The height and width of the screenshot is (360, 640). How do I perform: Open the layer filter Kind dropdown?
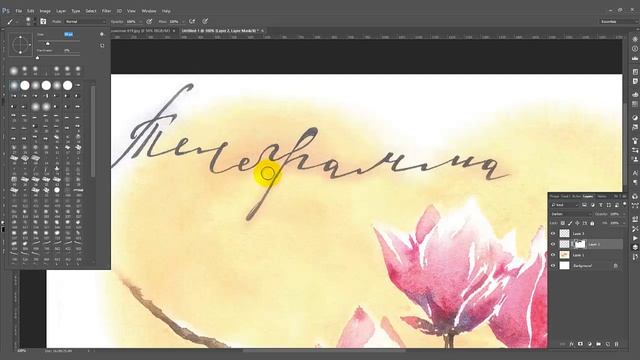(565, 205)
